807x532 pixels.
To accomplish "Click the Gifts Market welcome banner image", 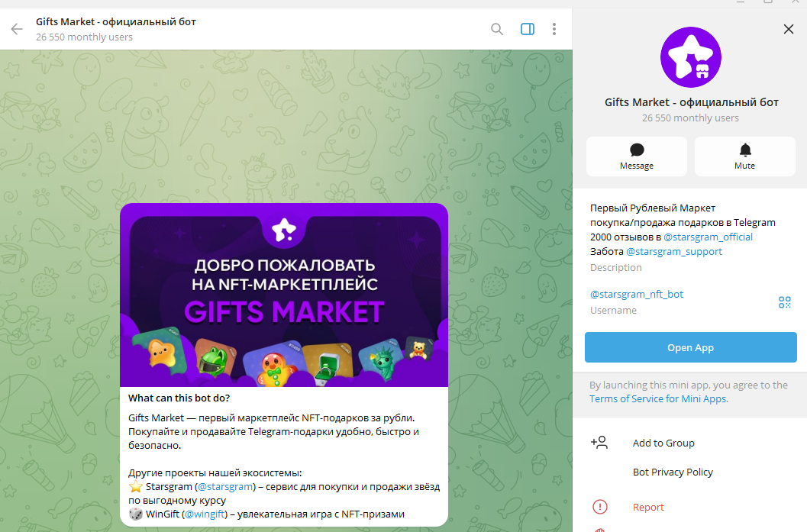I will pyautogui.click(x=283, y=295).
